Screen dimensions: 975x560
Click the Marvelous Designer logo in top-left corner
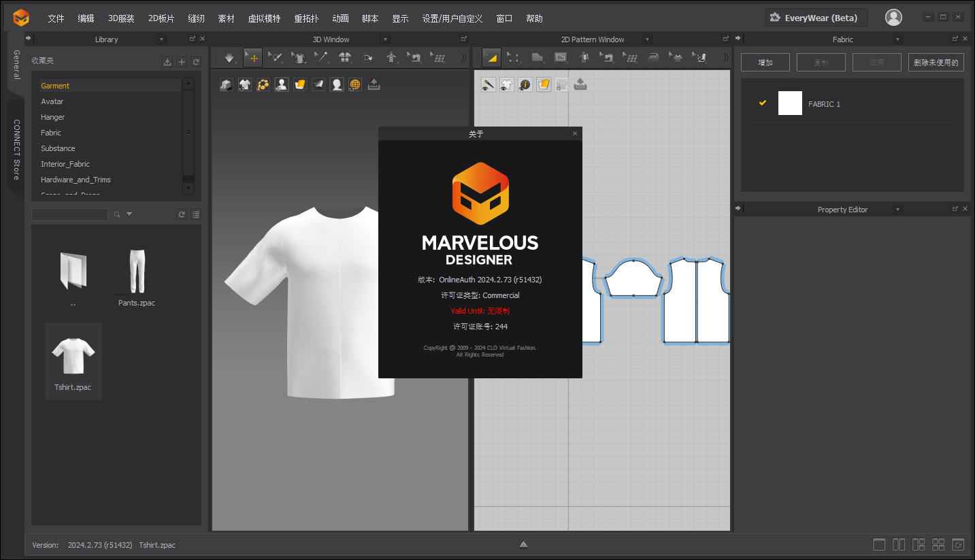click(21, 18)
